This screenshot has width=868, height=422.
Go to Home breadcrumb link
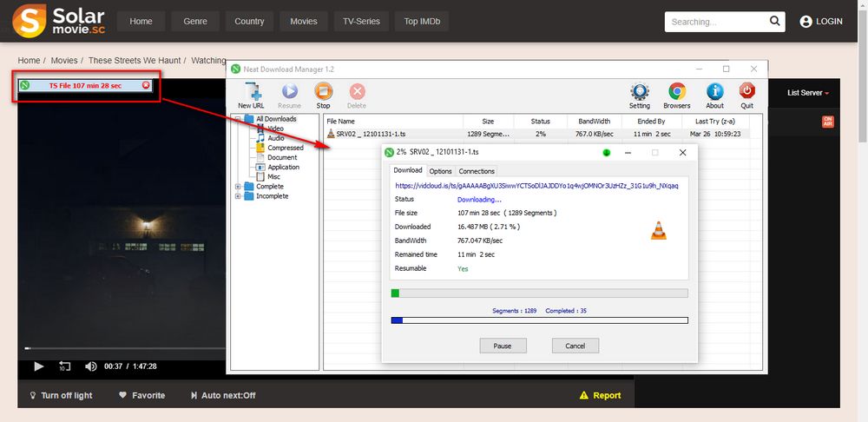[x=29, y=61]
